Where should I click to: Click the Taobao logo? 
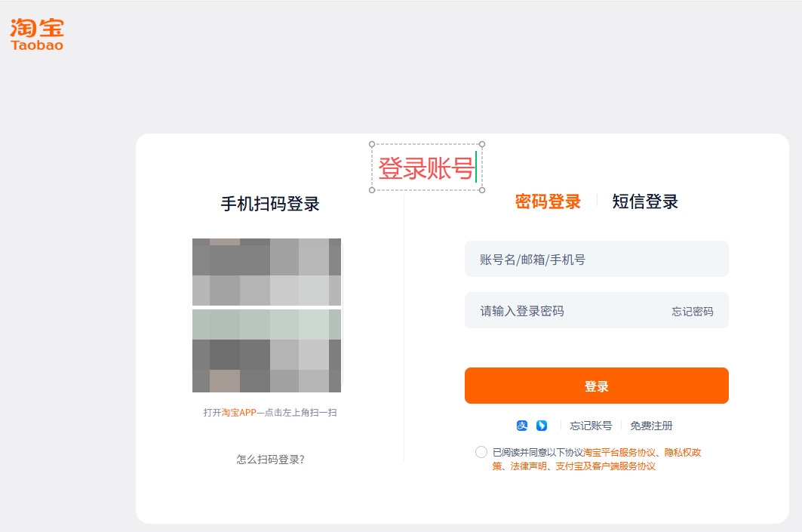[37, 34]
